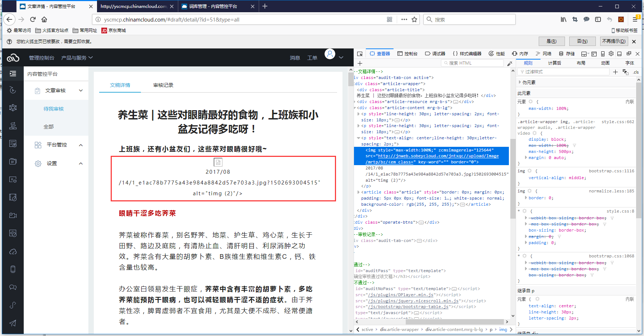Screen dimensions: 644x336
Task: Switch to the 审核记录 tab
Action: 163,85
